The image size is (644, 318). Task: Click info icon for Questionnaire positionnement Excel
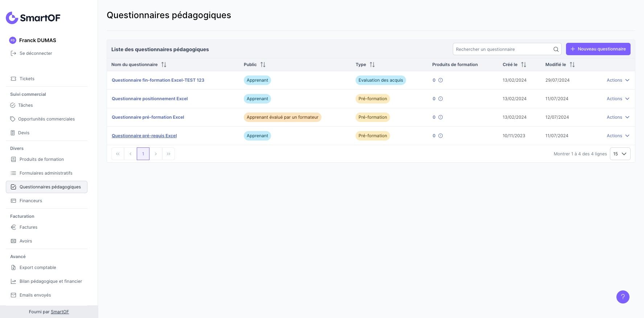coord(440,99)
